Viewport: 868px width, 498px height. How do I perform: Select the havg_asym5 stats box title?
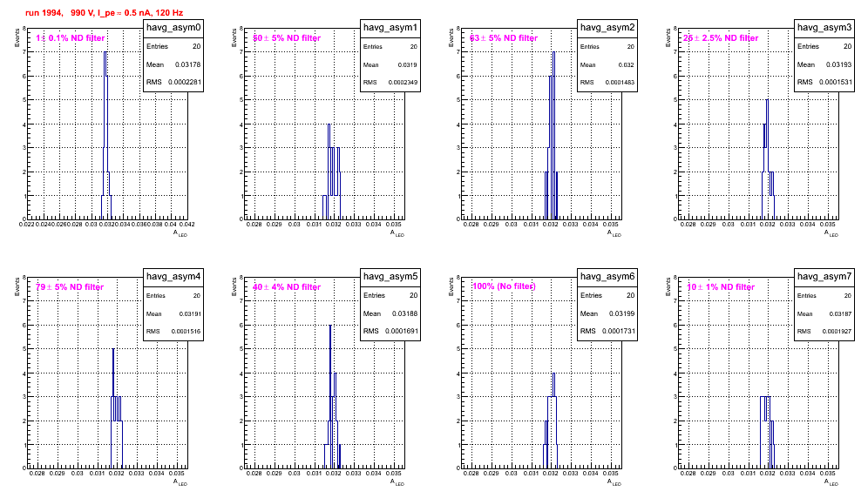pyautogui.click(x=390, y=276)
